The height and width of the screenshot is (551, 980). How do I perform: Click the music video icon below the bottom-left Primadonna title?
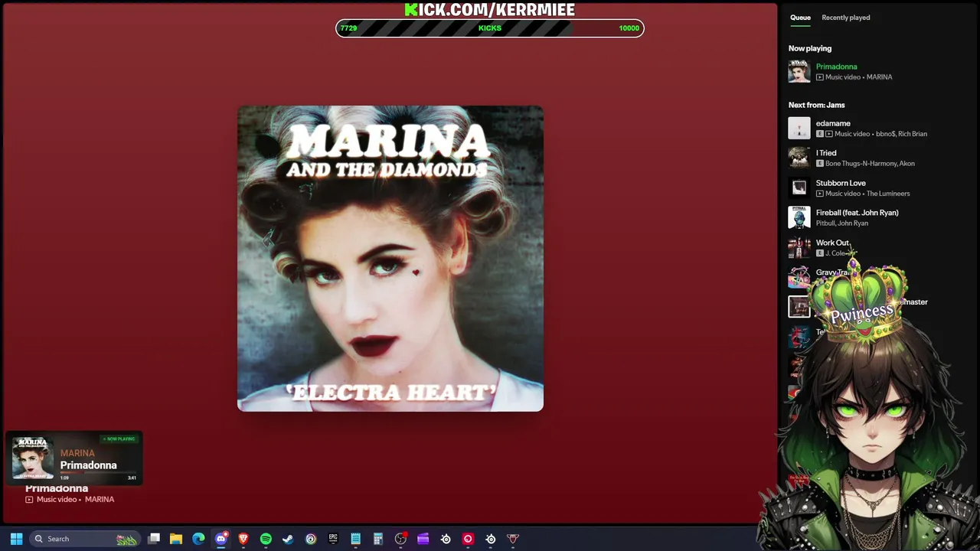tap(29, 500)
